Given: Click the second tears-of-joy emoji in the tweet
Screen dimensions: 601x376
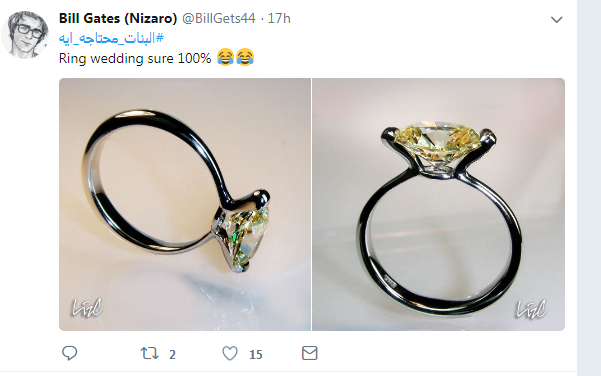Looking at the screenshot, I should (245, 57).
